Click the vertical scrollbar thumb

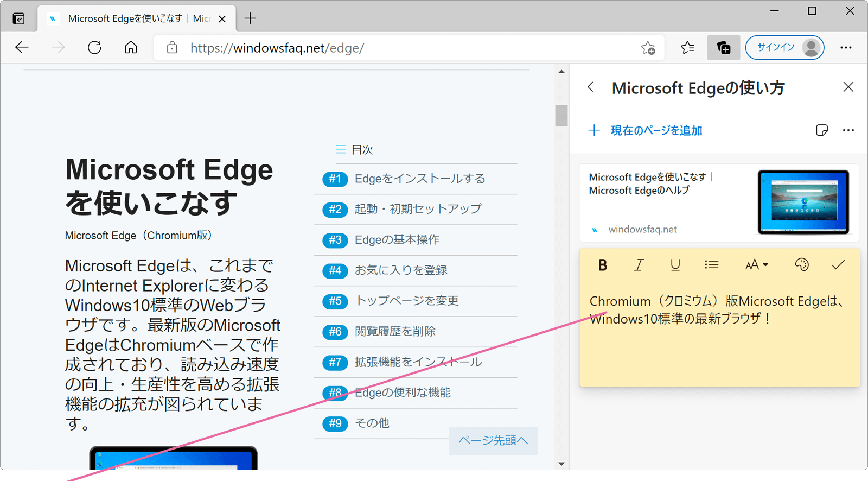[x=561, y=115]
